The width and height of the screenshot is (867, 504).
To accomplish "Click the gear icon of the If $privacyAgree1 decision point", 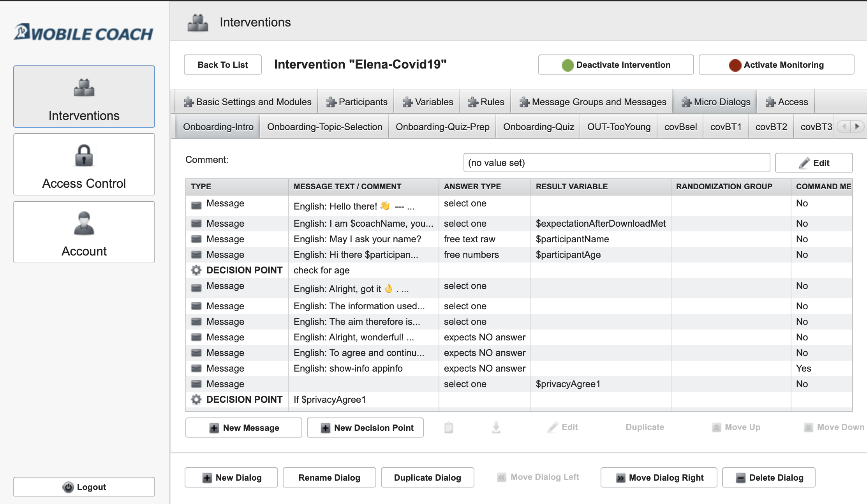I will click(x=196, y=399).
